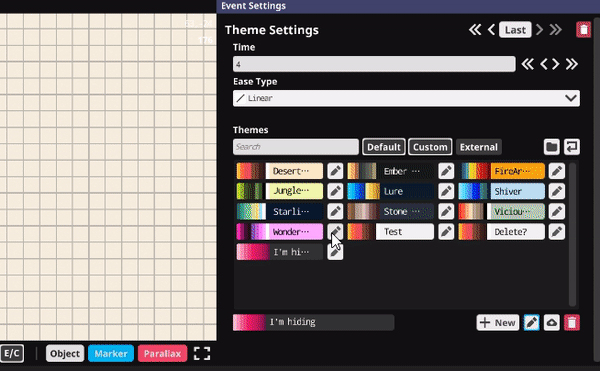Toggle the Custom themes filter
The width and height of the screenshot is (600, 371).
point(430,147)
